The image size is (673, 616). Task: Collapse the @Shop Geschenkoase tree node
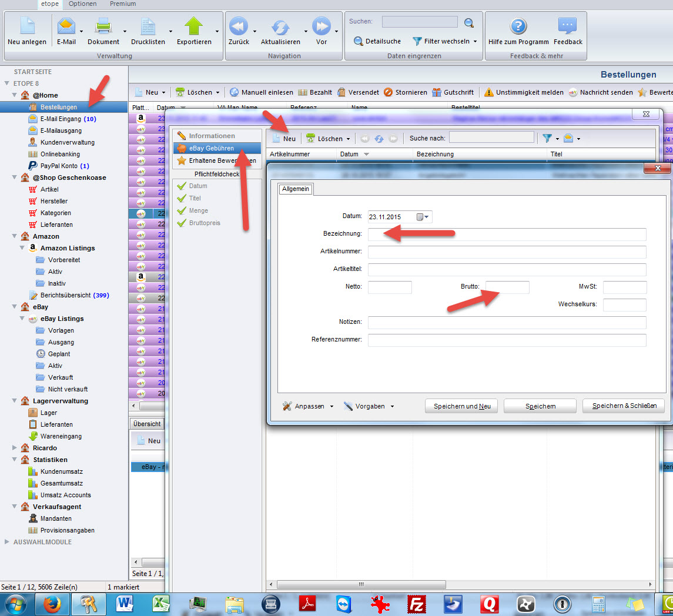pyautogui.click(x=14, y=178)
